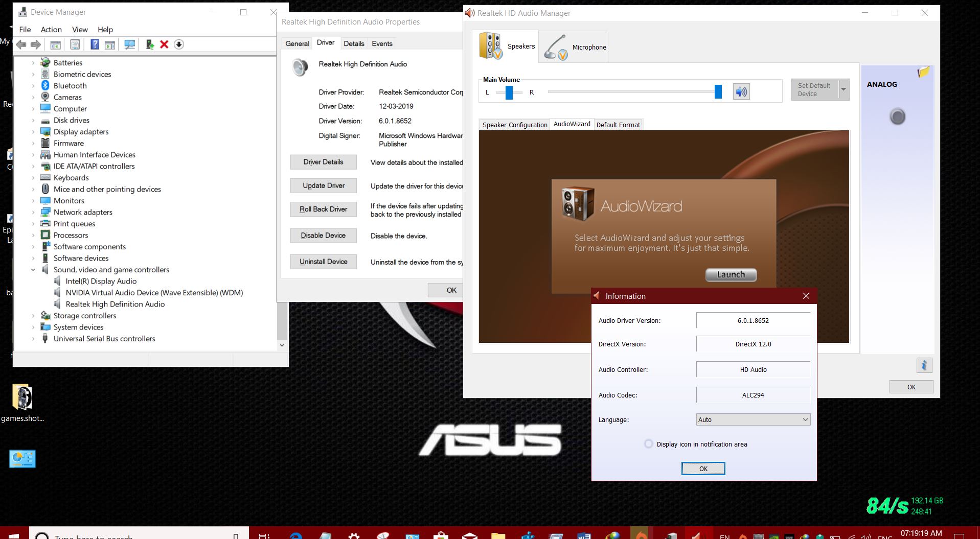The height and width of the screenshot is (539, 980).
Task: Click the red X uninstall device icon
Action: pos(164,44)
